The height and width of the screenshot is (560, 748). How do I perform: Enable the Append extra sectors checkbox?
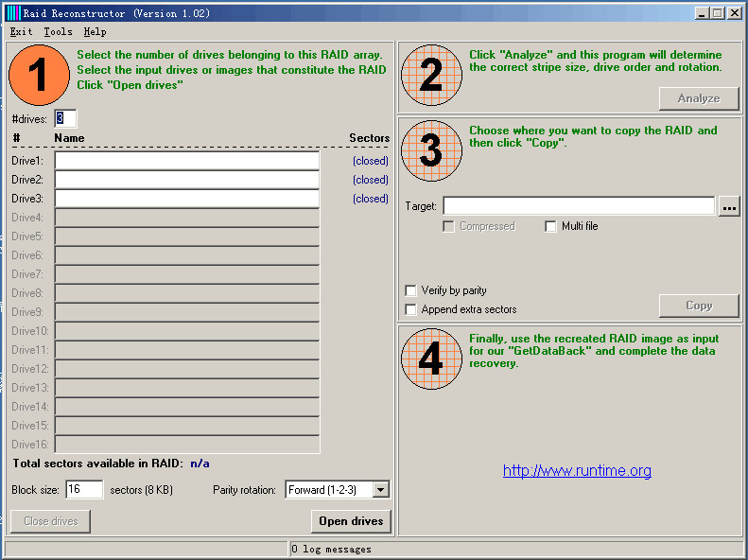click(x=410, y=309)
